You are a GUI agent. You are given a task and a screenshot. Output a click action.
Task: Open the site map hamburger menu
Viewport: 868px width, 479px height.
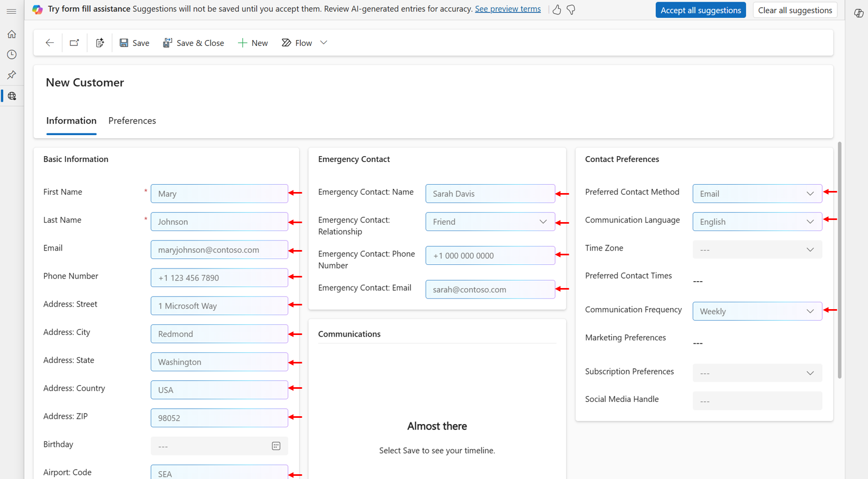[12, 11]
